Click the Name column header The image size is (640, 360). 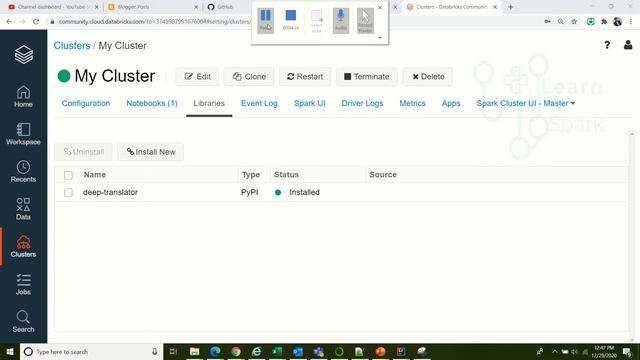(x=95, y=174)
